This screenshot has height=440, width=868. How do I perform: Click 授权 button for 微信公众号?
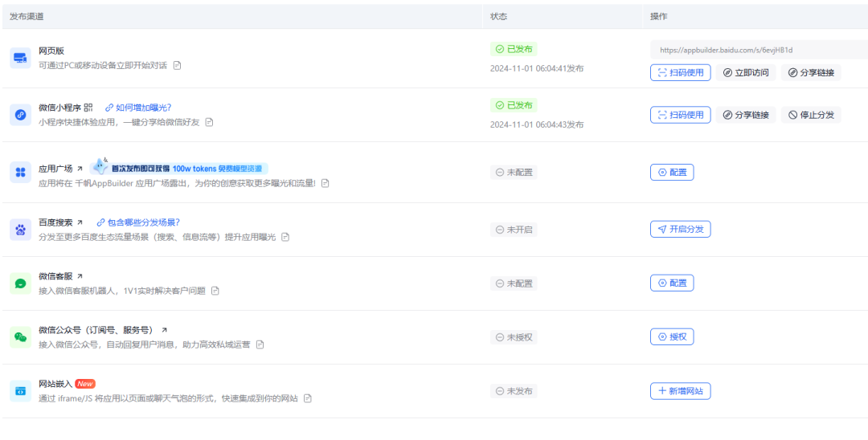pyautogui.click(x=672, y=336)
